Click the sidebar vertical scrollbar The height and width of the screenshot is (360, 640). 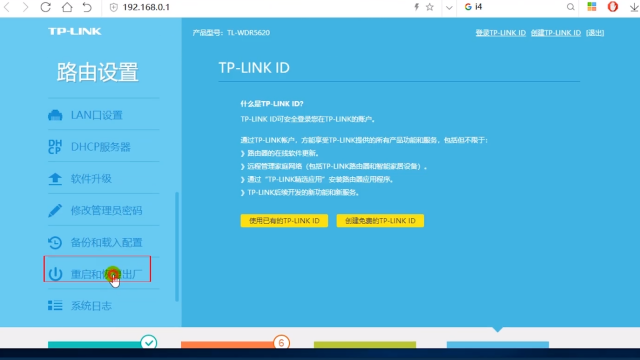[x=177, y=247]
